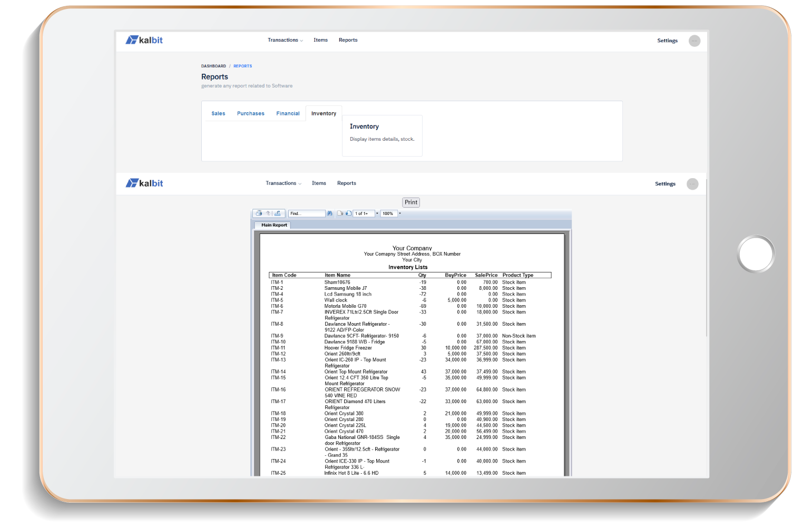
Task: Open the 100% zoom level dropdown
Action: [x=400, y=213]
